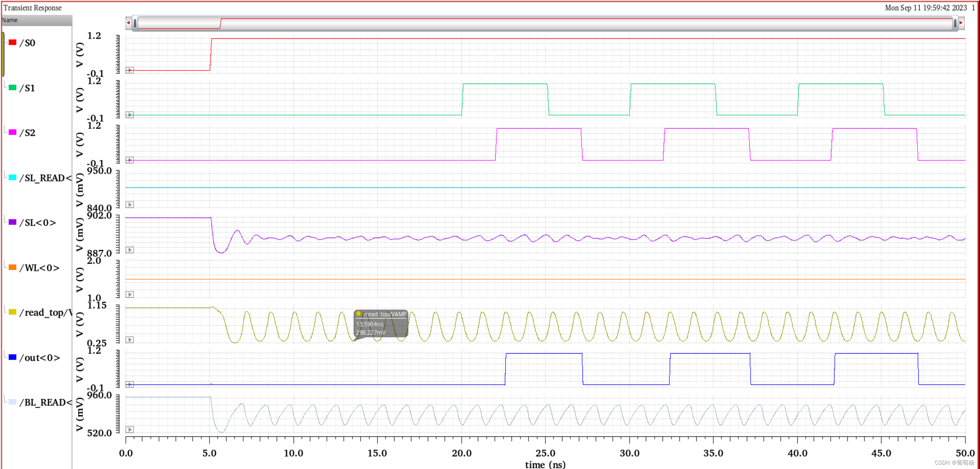This screenshot has height=469, width=980.
Task: Click the WL<0> strip arrow icon
Action: tap(130, 295)
